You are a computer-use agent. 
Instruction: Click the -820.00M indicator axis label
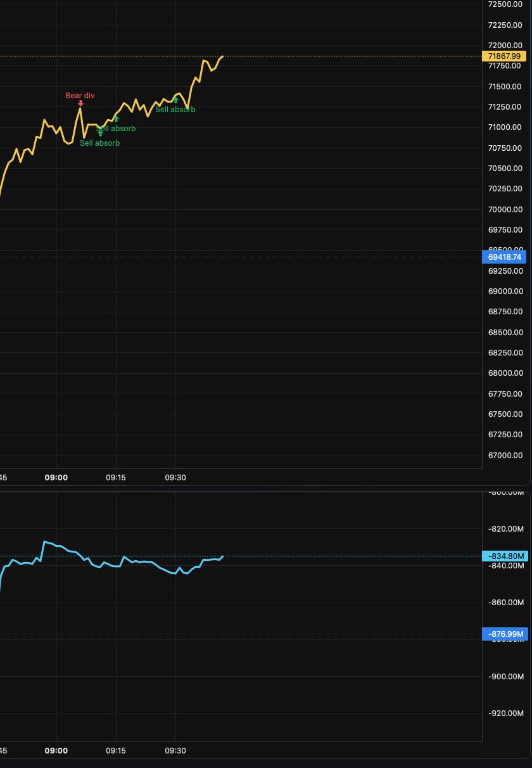click(x=507, y=528)
